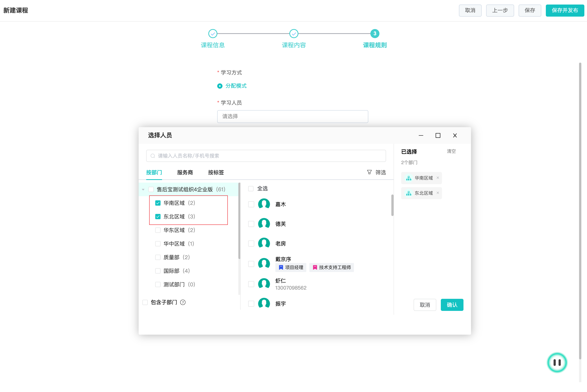587x392 pixels.
Task: Click the 筛选 filter label
Action: 381,172
